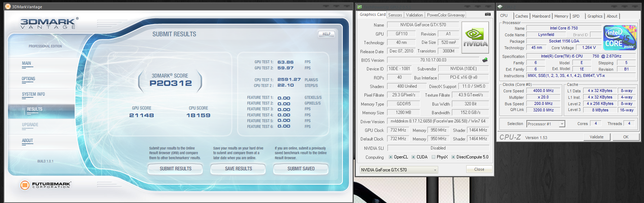Open HELP in 3DMark Vantage
The width and height of the screenshot is (644, 203).
click(326, 34)
